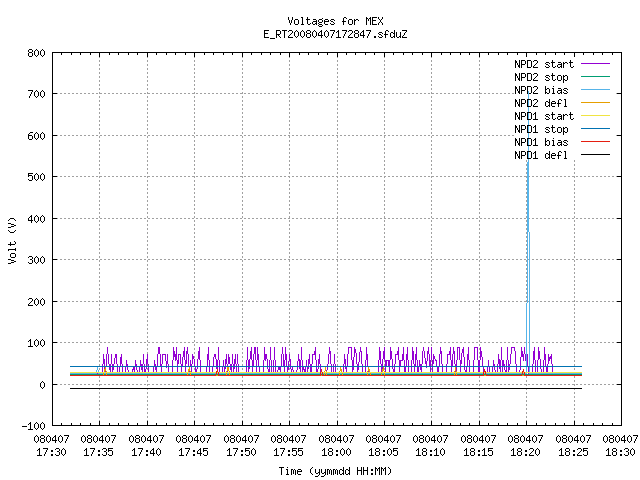640x480 pixels.
Task: Click the purple NPD2 start legend line
Action: coord(596,64)
